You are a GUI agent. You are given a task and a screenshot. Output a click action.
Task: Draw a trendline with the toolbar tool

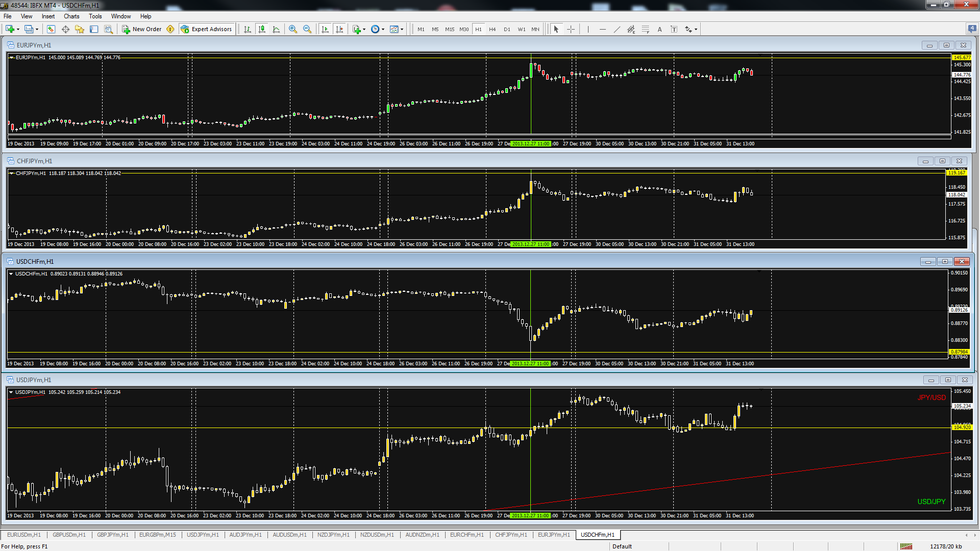click(617, 29)
